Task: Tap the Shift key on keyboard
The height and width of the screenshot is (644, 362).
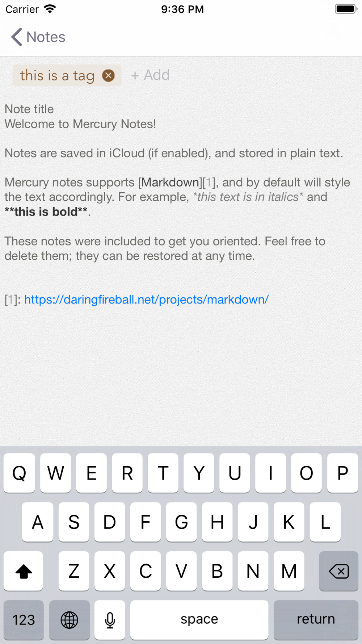Action: point(24,571)
